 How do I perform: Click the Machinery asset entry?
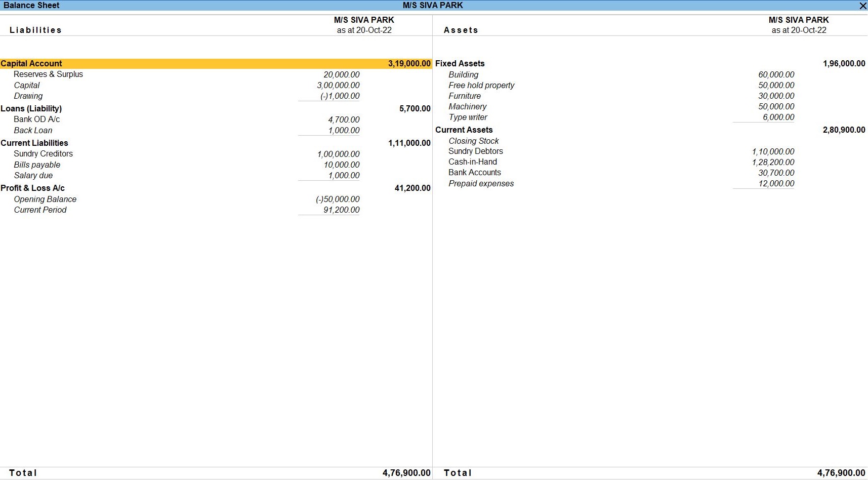467,107
